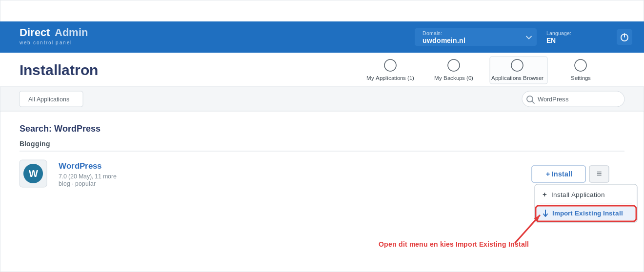Open the WordPress title link
Screen dimensions: 644x272
tap(80, 166)
